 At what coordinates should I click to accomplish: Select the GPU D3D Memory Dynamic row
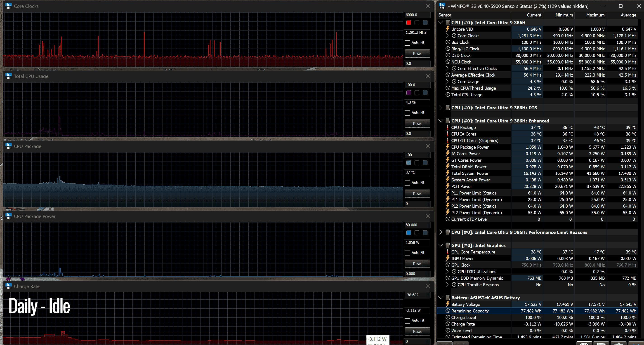[537, 278]
